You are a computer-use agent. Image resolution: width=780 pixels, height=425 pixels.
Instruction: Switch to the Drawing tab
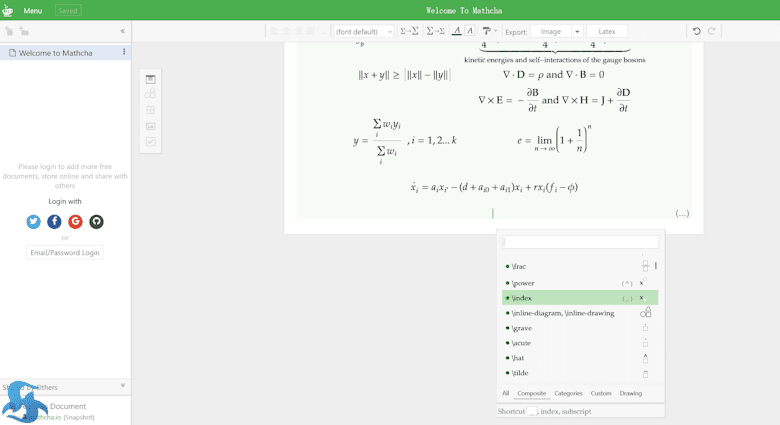coord(631,393)
